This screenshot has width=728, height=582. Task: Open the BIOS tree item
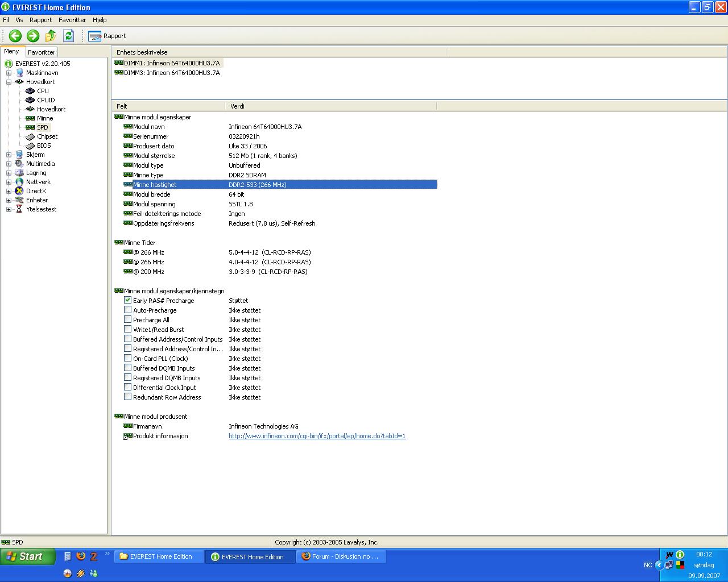click(x=44, y=145)
